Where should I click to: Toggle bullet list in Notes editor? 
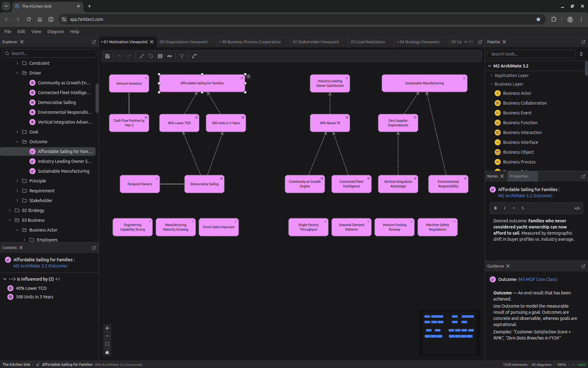tap(514, 208)
